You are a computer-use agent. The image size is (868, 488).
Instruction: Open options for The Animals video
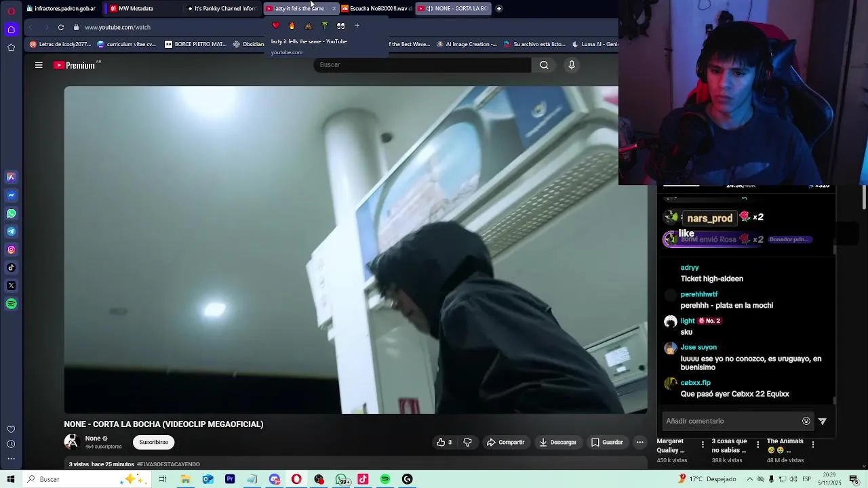pos(813,445)
